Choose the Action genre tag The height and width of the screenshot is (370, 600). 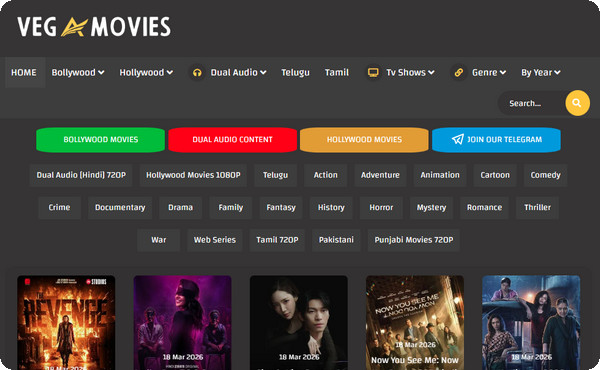(326, 175)
